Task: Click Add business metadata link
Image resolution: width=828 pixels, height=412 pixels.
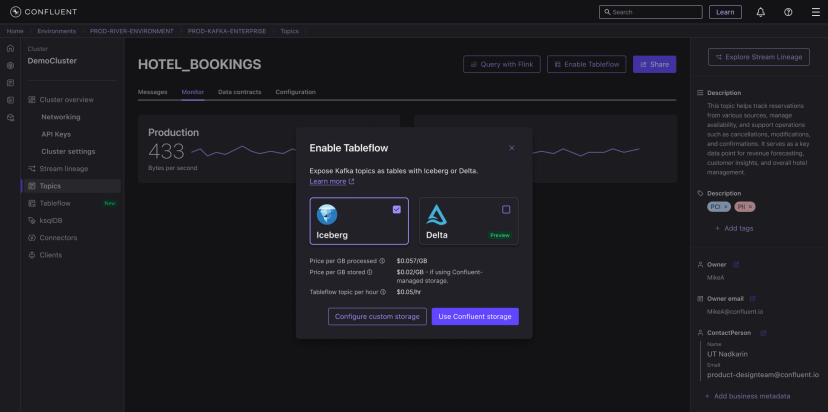Action: (x=748, y=396)
